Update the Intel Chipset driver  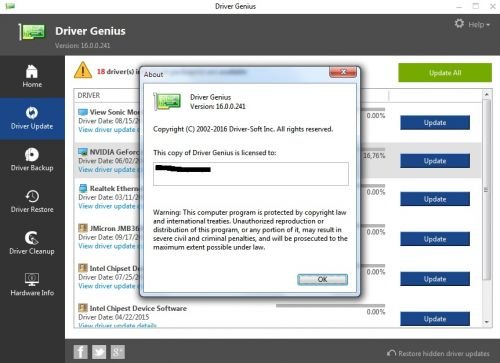pos(435,279)
